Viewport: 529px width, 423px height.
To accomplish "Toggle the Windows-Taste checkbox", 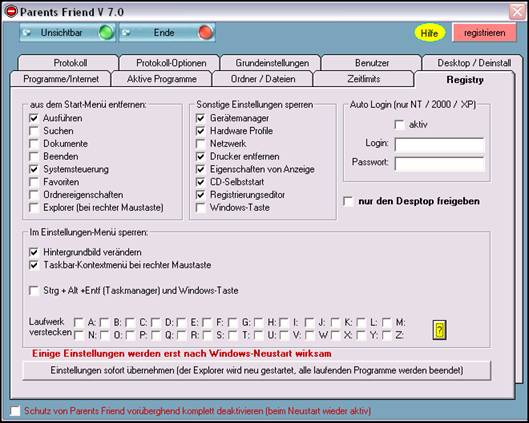I will tap(200, 207).
